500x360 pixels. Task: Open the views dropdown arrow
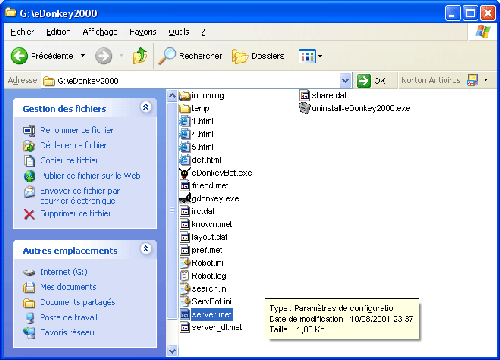[320, 56]
